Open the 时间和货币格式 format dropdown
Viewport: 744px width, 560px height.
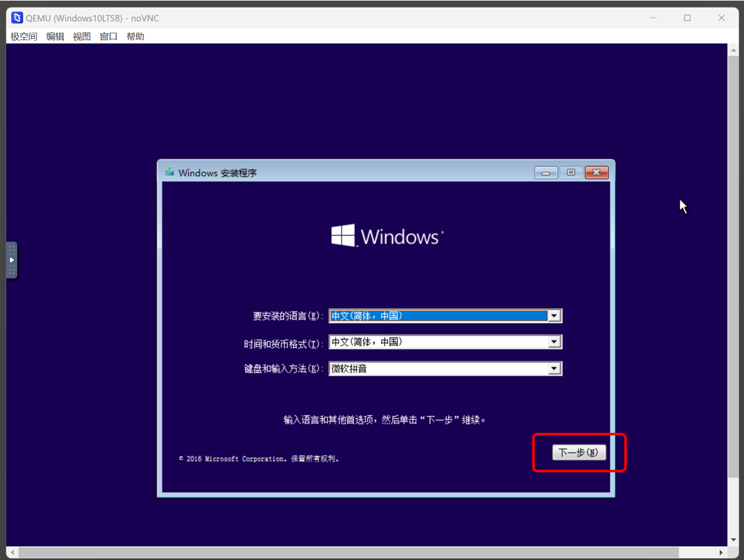coord(554,341)
